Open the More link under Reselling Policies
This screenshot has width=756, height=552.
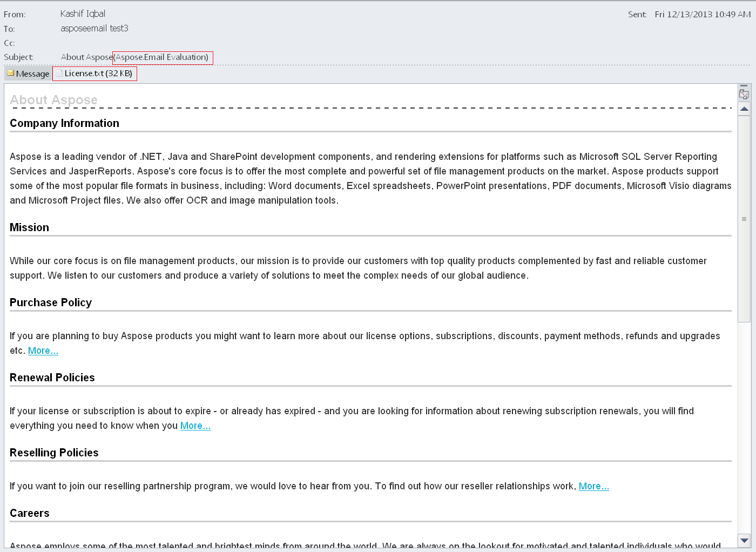pos(594,486)
